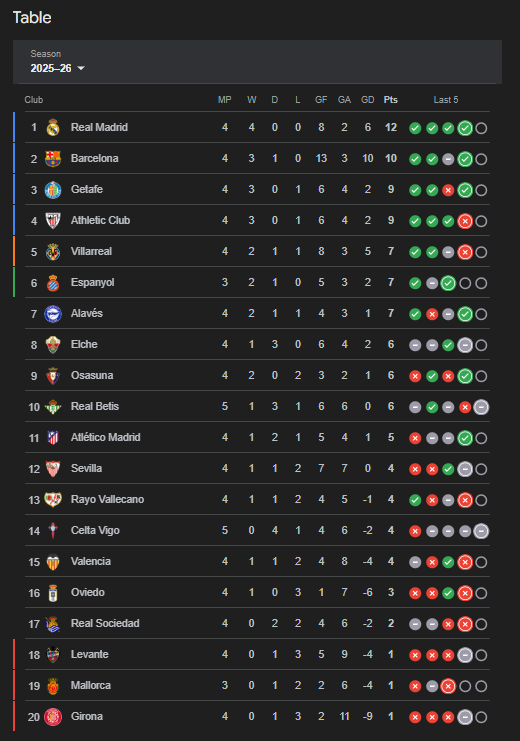Click the Atlético Madrid crest icon
This screenshot has width=520, height=741.
[x=53, y=438]
